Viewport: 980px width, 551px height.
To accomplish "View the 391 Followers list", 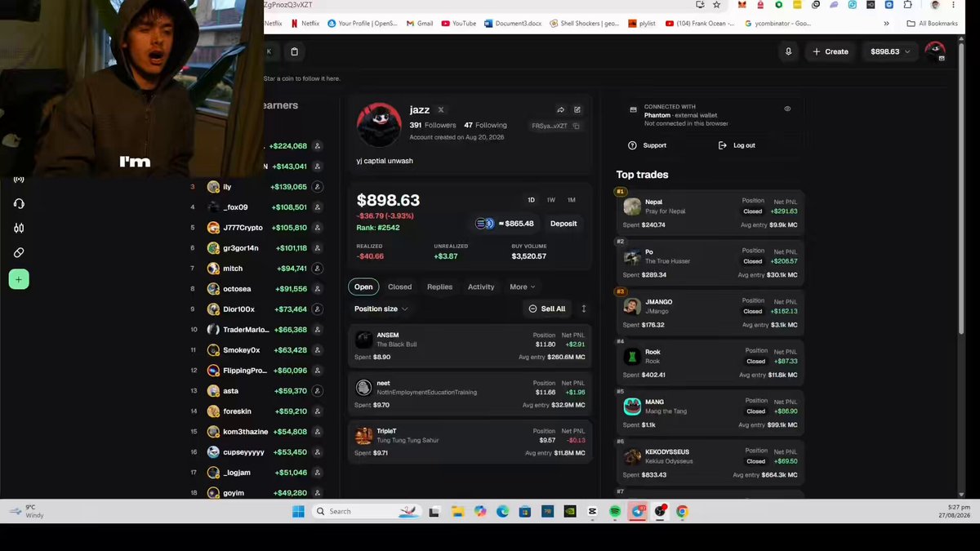I will click(x=433, y=125).
